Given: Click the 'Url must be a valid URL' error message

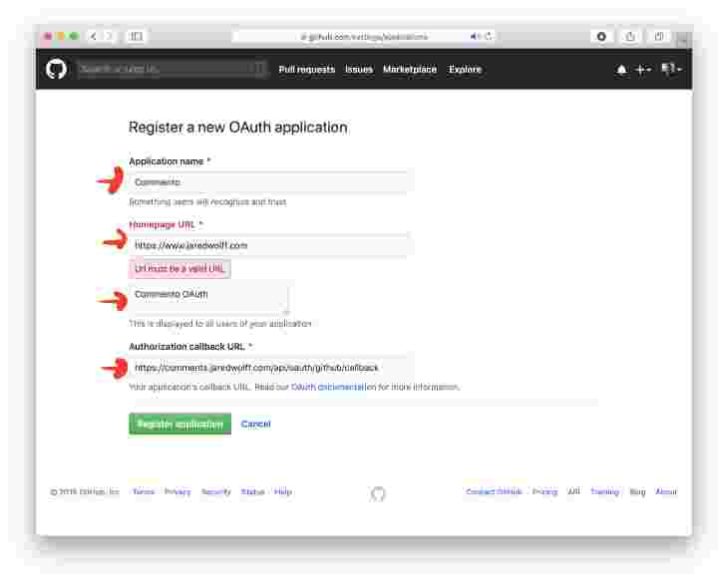Looking at the screenshot, I should click(180, 269).
